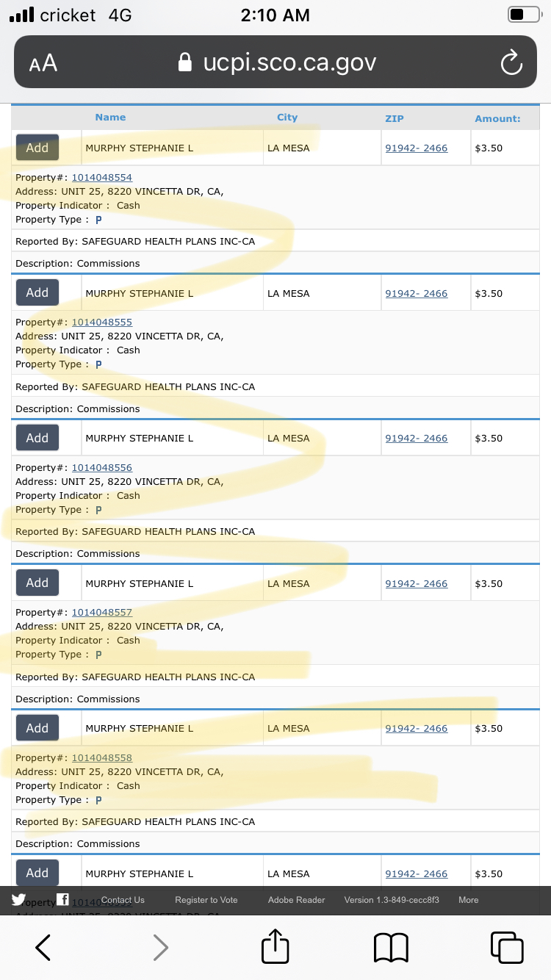Open Register to Vote footer link
This screenshot has height=980, width=551.
click(206, 900)
